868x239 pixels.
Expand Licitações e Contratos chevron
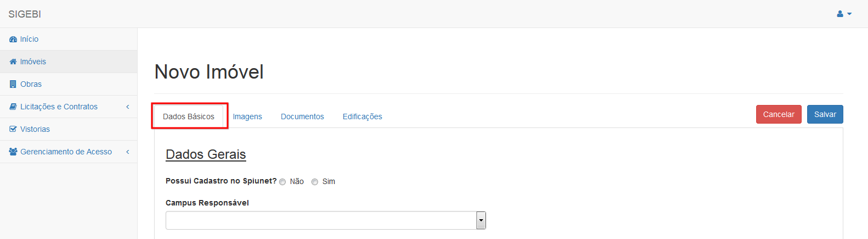(128, 107)
